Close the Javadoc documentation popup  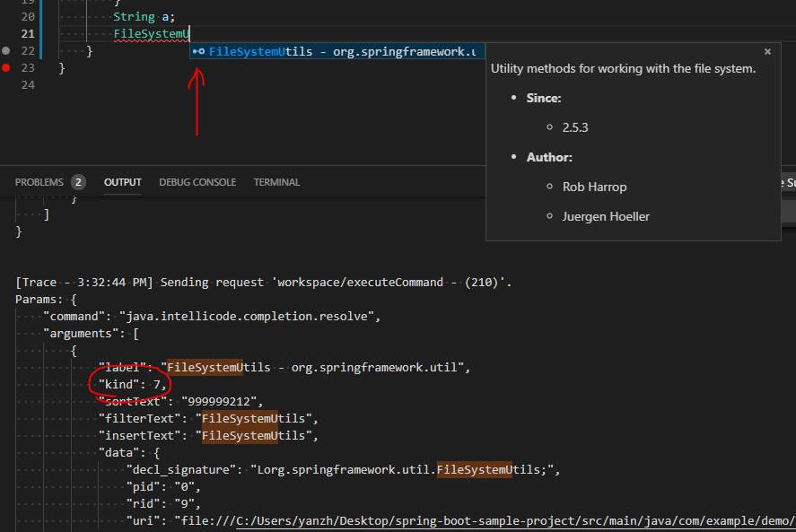click(x=767, y=51)
